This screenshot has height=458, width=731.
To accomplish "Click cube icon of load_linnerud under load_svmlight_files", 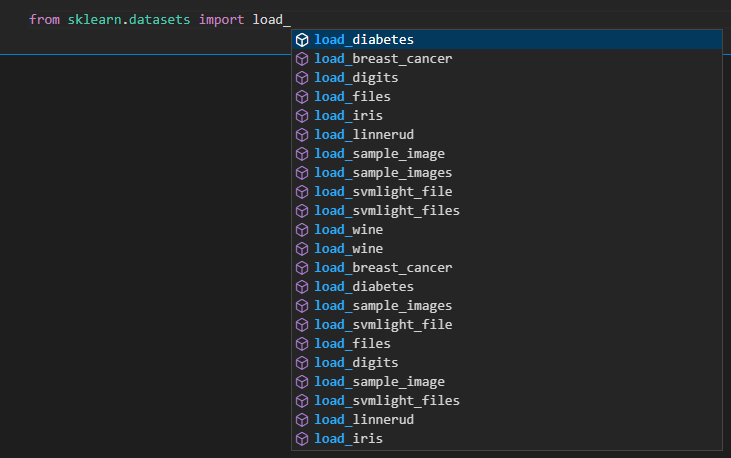I will (302, 420).
